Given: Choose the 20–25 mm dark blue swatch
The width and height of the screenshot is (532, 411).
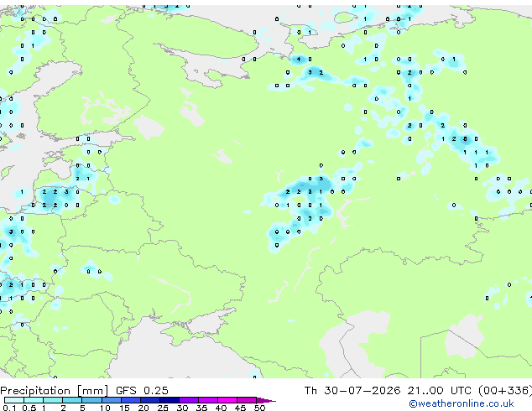Looking at the screenshot, I should pos(149,400).
